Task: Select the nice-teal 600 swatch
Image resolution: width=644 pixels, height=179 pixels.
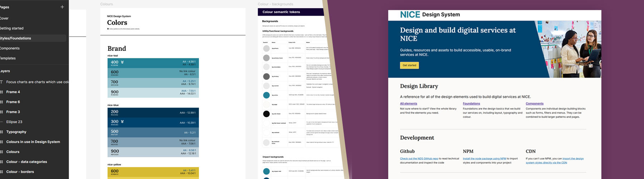Action: point(153,73)
